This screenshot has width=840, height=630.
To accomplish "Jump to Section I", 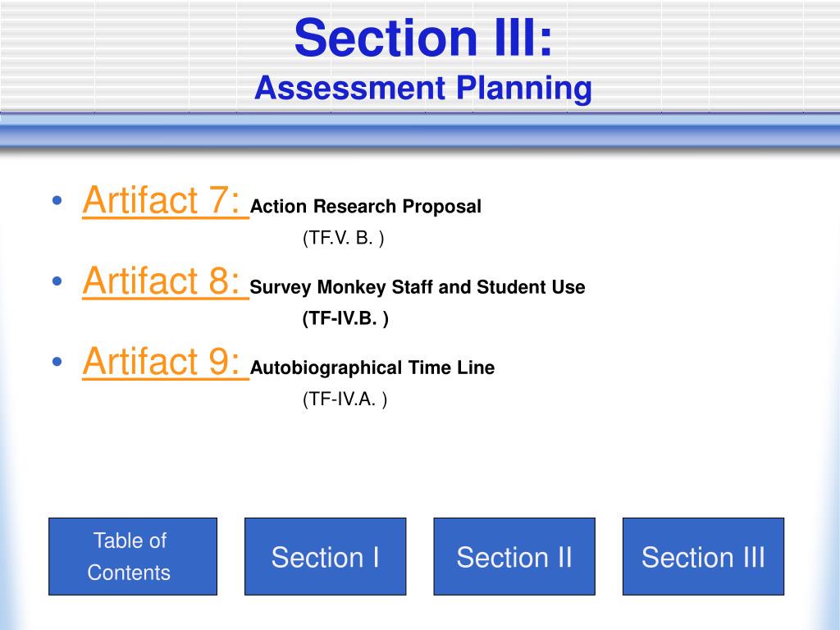I will coord(325,556).
